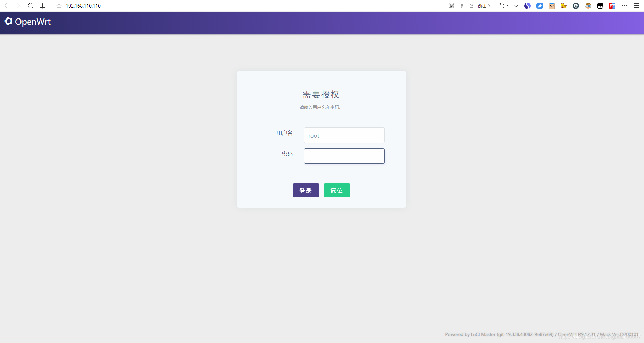The image size is (644, 343).
Task: Expand the dropdown arrow next to undo icon
Action: (x=507, y=6)
